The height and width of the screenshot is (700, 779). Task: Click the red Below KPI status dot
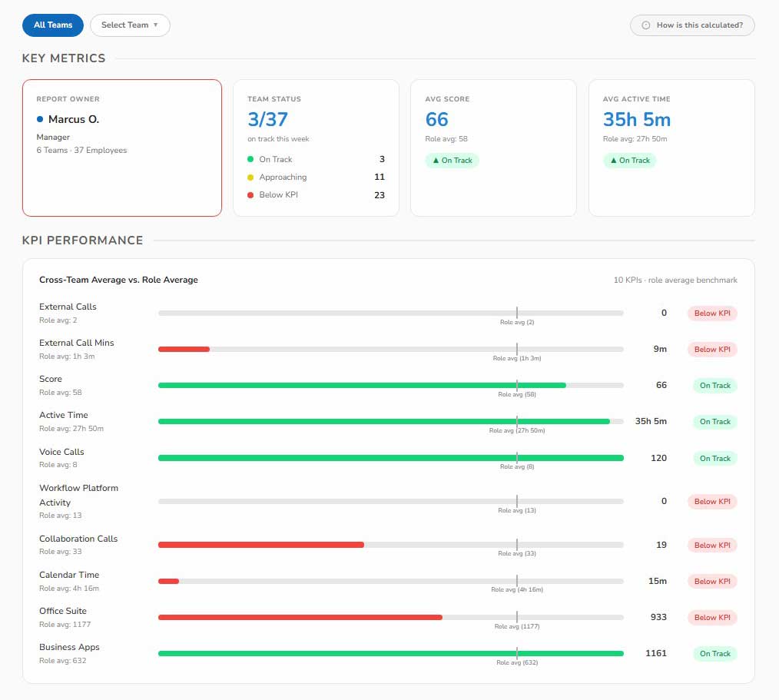250,194
